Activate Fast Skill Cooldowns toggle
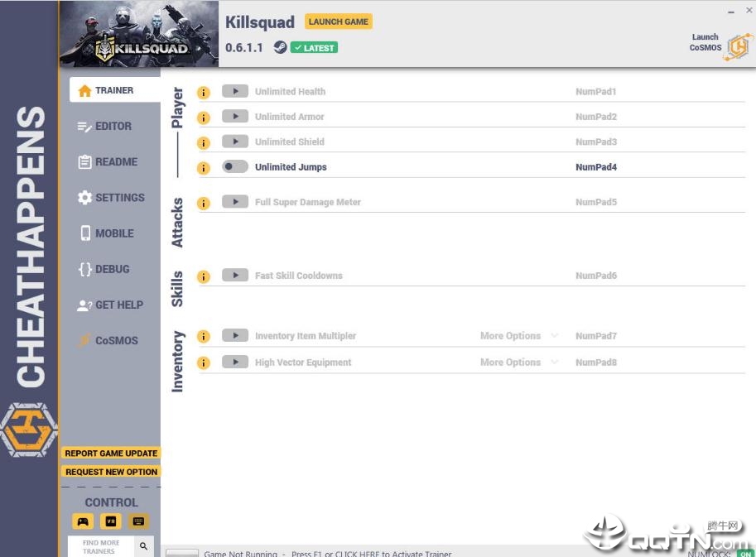The image size is (756, 557). 235,275
